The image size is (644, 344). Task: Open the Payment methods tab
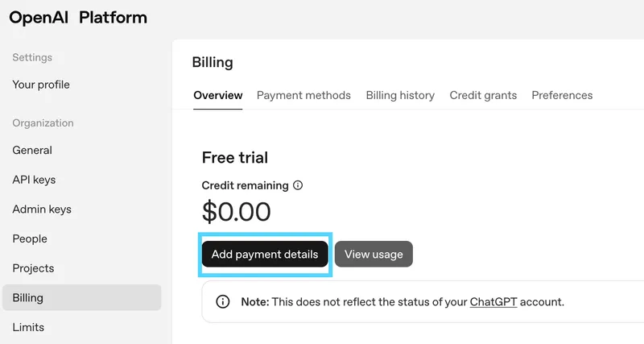[303, 95]
